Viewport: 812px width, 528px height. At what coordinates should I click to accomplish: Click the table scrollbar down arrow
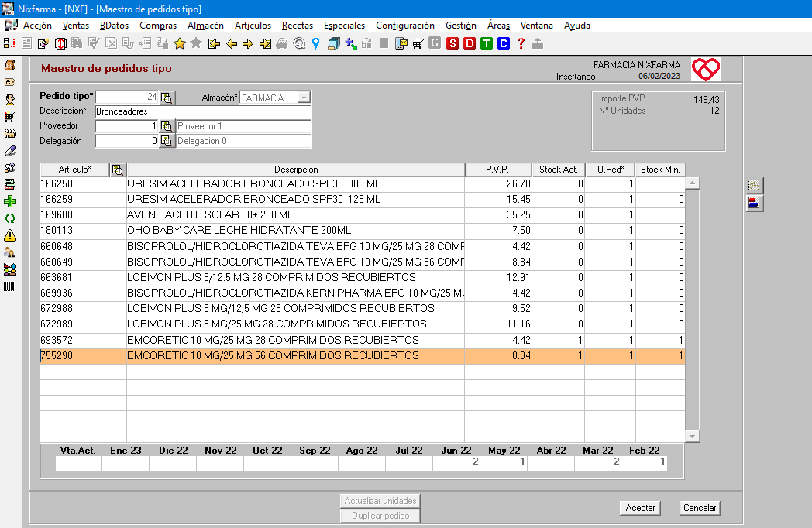[x=693, y=437]
